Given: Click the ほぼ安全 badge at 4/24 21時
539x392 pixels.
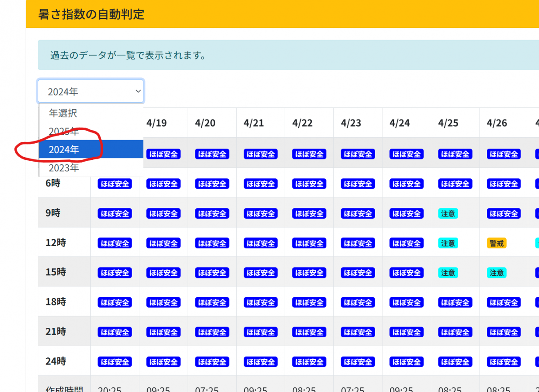Looking at the screenshot, I should coord(406,332).
